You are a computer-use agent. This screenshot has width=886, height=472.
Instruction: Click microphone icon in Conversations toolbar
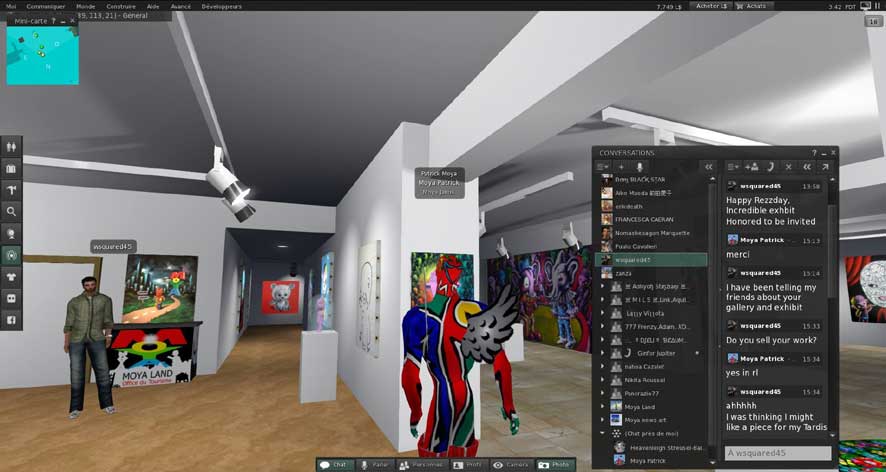tap(640, 167)
